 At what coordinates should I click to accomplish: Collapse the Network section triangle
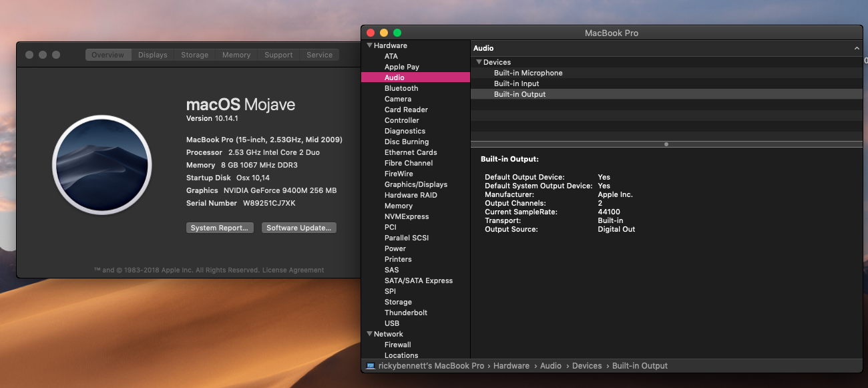point(369,334)
